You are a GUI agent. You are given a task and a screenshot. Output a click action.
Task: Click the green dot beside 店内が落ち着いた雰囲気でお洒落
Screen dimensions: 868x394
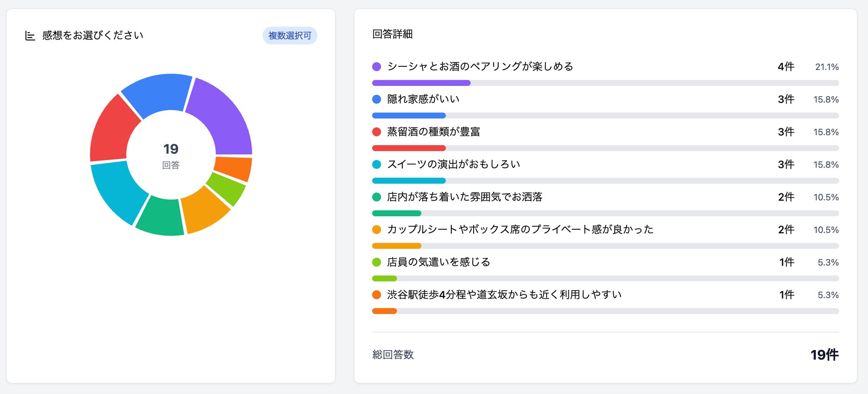pos(377,197)
